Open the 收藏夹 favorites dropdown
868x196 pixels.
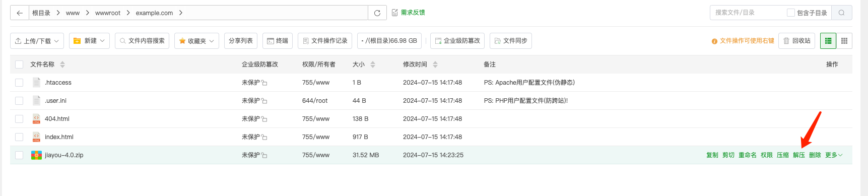[x=197, y=41]
